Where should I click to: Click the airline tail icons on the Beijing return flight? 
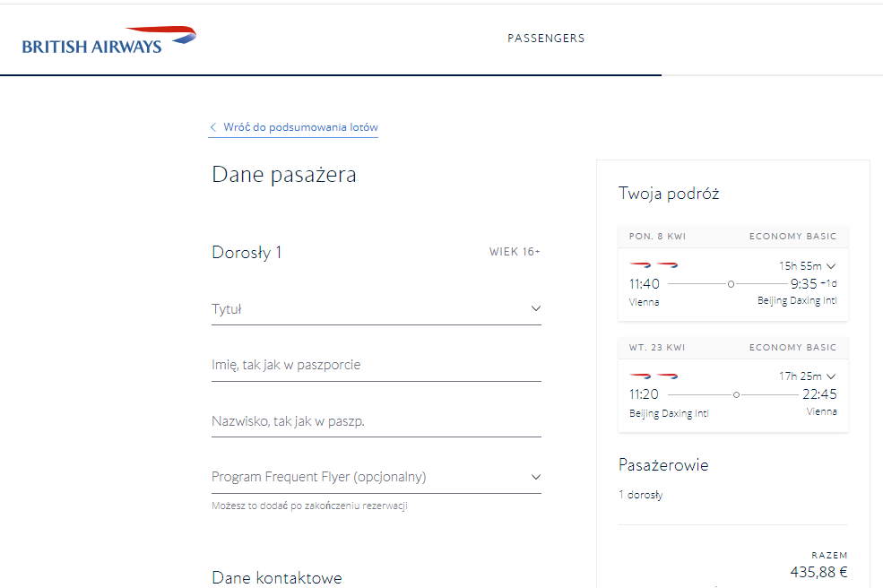(654, 376)
